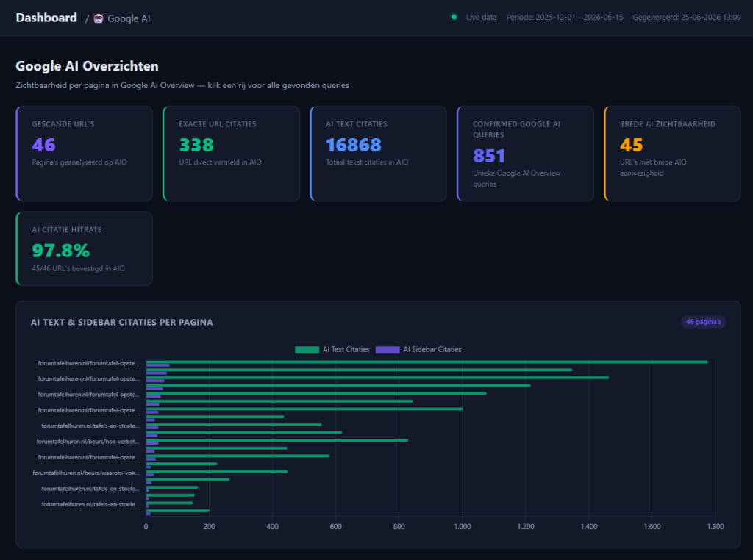Image resolution: width=753 pixels, height=560 pixels.
Task: Open the Dashboard breadcrumb link
Action: point(46,18)
